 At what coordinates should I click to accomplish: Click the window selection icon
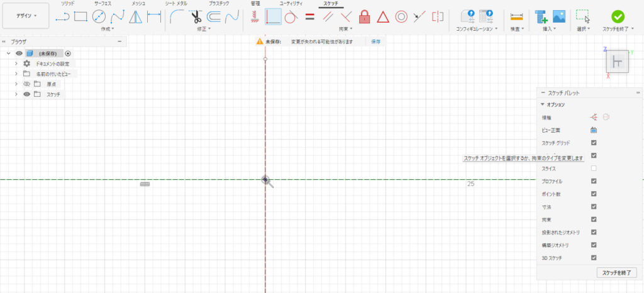tap(583, 17)
